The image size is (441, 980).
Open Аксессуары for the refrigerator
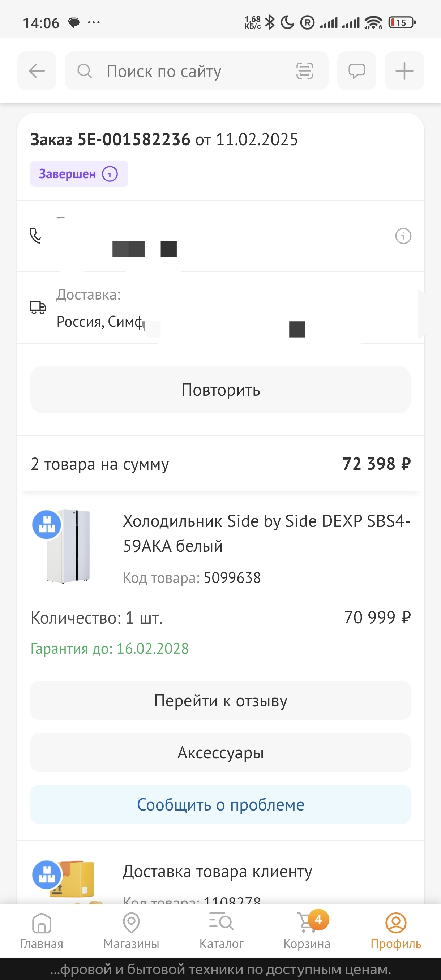pyautogui.click(x=221, y=752)
